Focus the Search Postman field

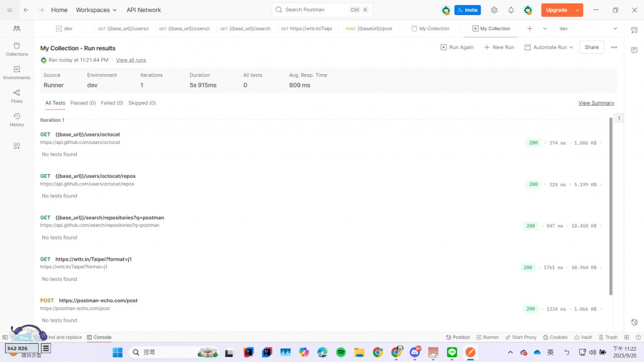tap(322, 10)
